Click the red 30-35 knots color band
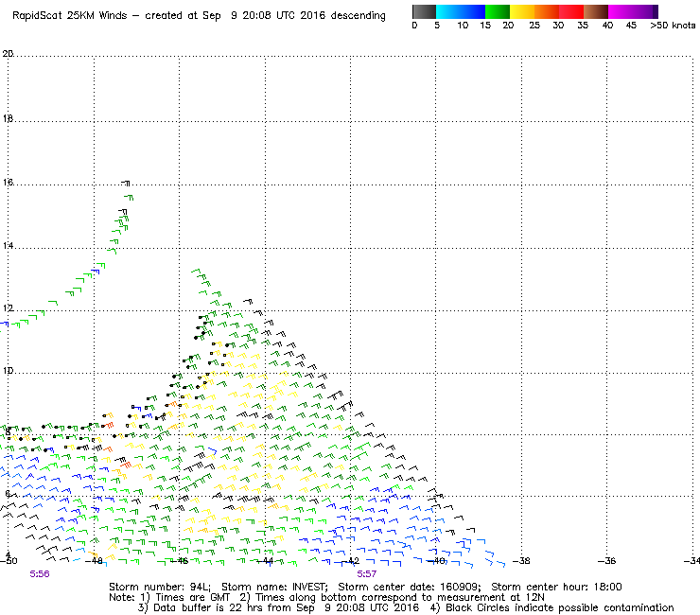Screen dimensions: 700x615 571,11
